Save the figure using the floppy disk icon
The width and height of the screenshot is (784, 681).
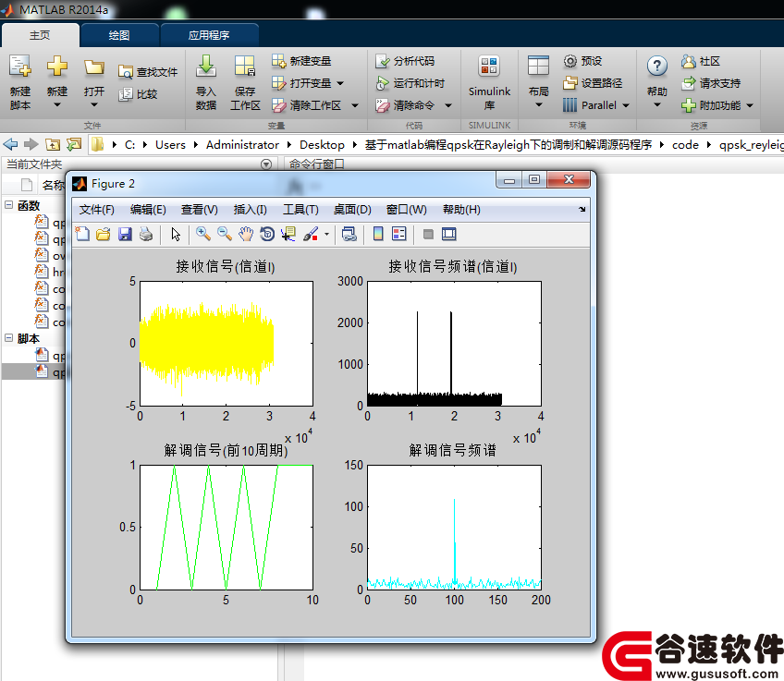(125, 234)
